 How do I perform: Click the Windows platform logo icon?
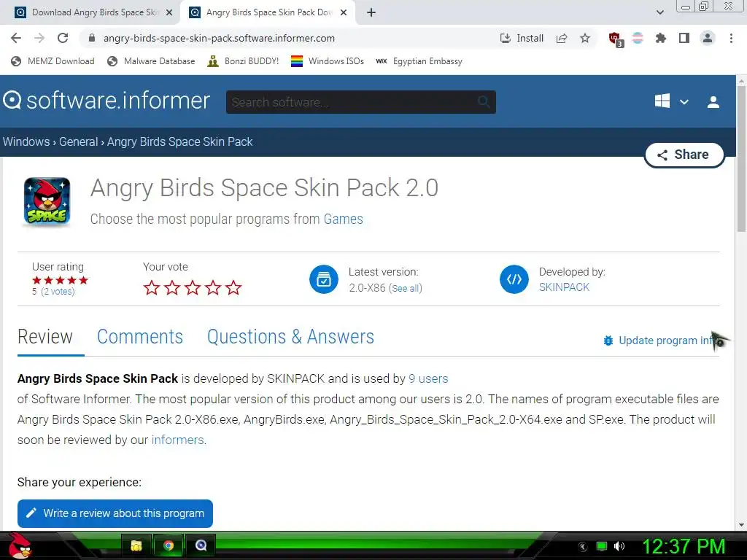click(662, 101)
